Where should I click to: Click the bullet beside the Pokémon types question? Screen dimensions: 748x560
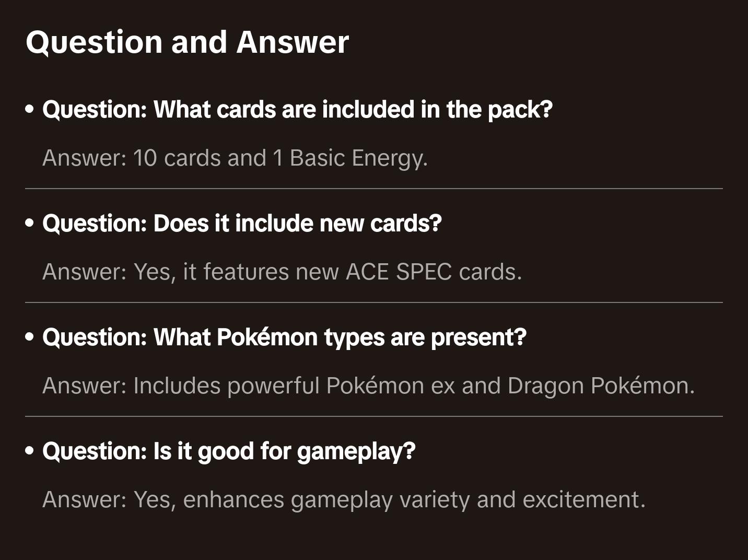(30, 337)
